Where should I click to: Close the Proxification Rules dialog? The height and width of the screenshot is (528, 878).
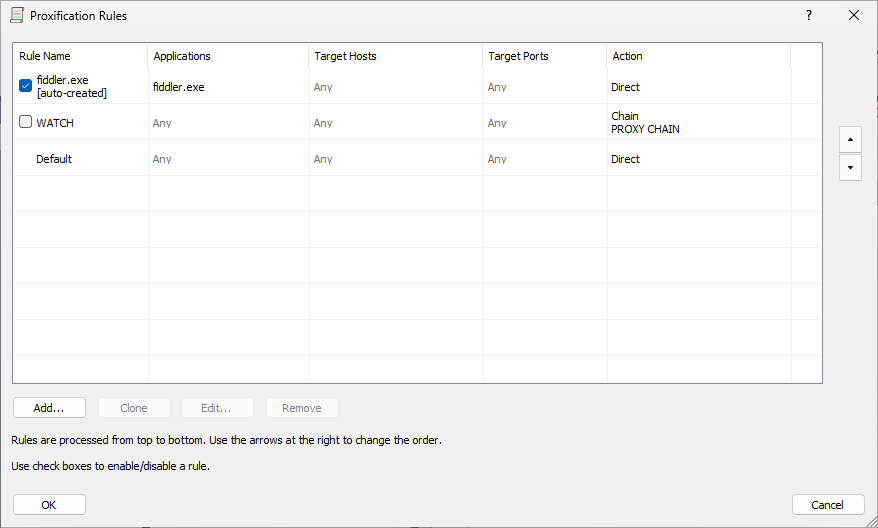pos(853,16)
